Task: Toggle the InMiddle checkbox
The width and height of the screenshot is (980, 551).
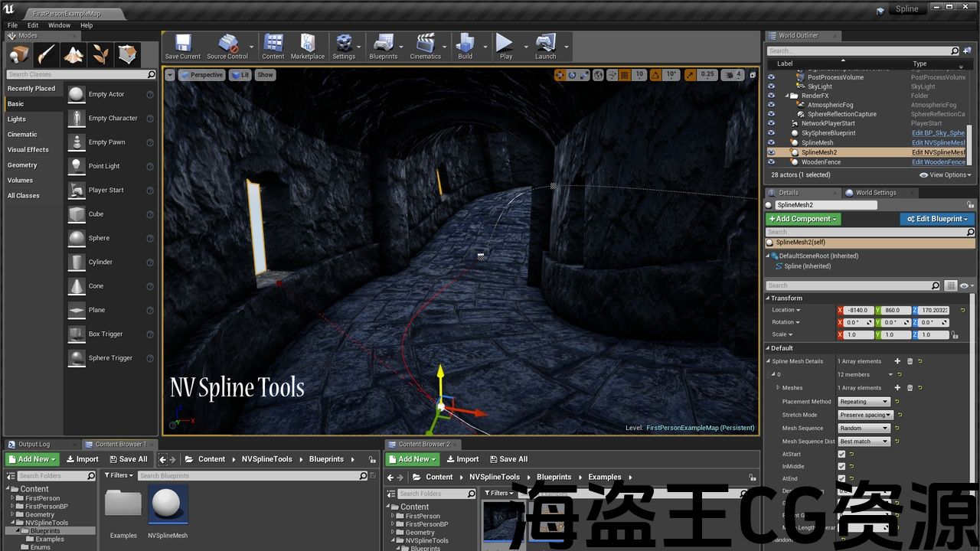Action: coord(841,466)
